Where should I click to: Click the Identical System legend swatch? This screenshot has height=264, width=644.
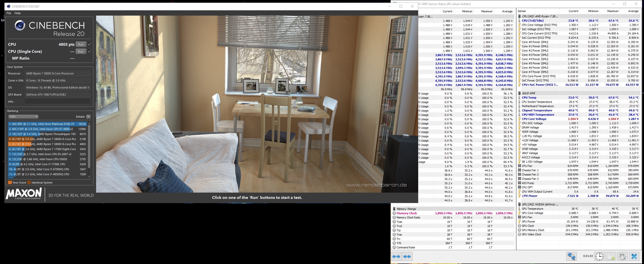point(29,183)
